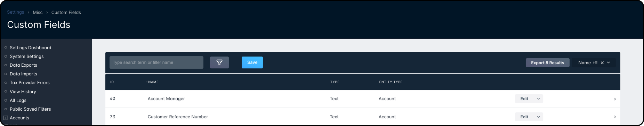Screen dimensions: 644x126
Task: Toggle the Name sort direction icon
Action: coord(595,63)
